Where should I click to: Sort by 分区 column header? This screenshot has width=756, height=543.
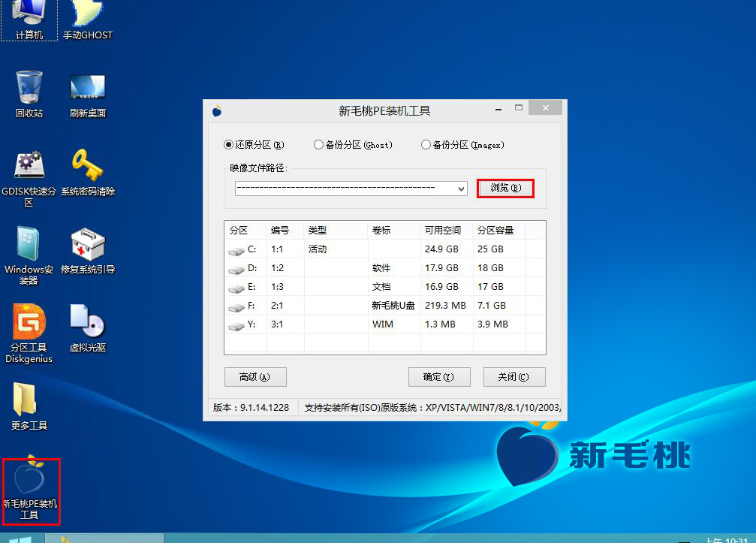[x=245, y=231]
